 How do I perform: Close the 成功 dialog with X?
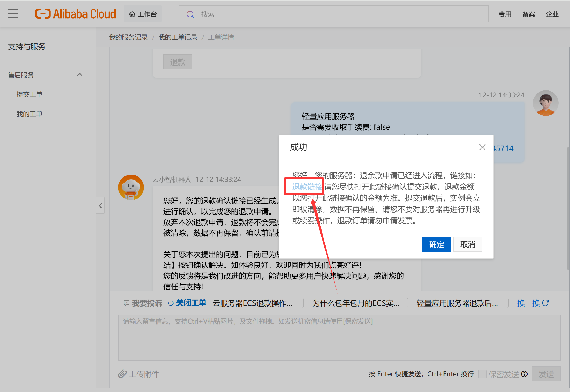click(x=482, y=147)
